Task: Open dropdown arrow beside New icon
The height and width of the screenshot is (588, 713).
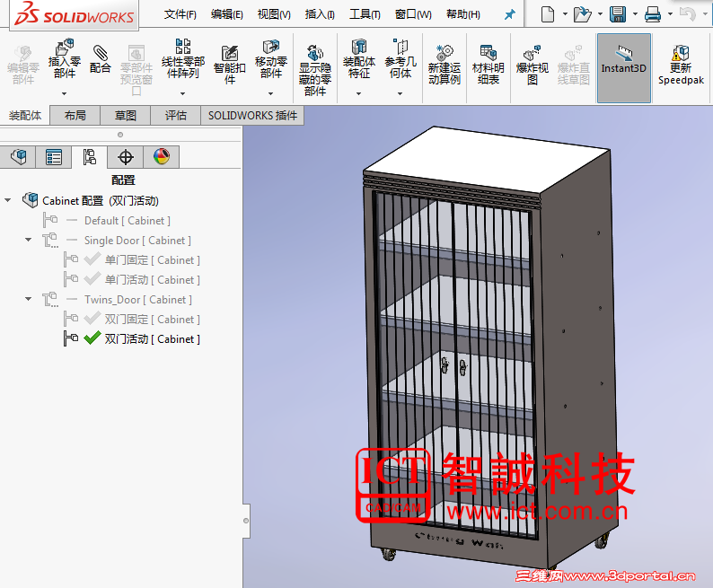Action: tap(565, 14)
